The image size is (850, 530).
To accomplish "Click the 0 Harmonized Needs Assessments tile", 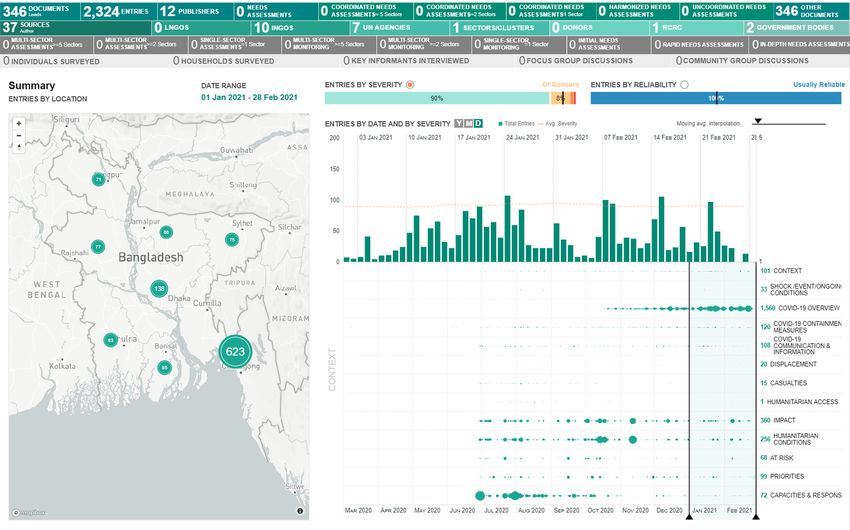I will pyautogui.click(x=636, y=11).
